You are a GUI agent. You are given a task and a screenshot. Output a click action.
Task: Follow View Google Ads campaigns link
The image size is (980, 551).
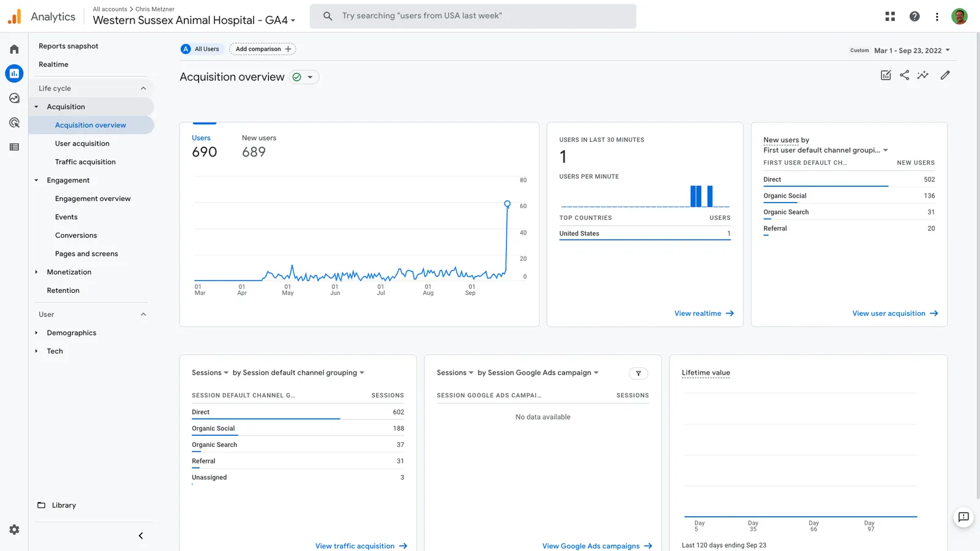click(x=597, y=546)
